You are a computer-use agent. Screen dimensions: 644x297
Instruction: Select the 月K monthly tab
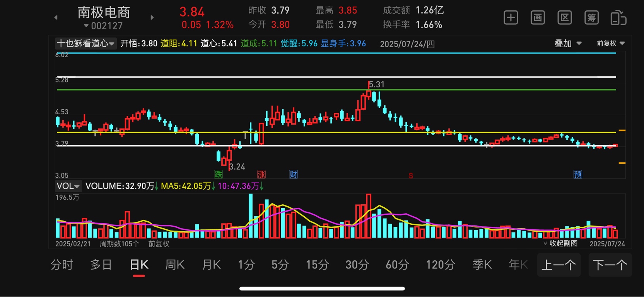pos(211,265)
